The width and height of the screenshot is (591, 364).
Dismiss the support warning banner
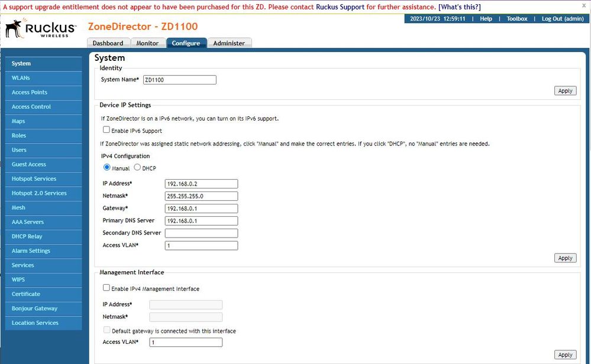point(583,5)
